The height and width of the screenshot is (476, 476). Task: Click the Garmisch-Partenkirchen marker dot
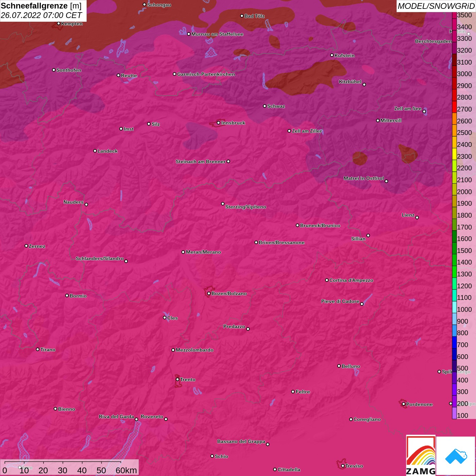174,74
